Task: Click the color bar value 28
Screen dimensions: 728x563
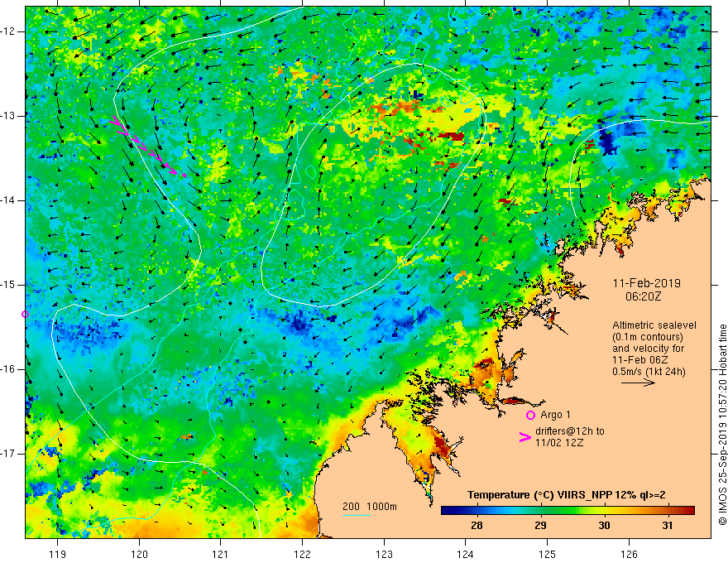Action: [477, 526]
